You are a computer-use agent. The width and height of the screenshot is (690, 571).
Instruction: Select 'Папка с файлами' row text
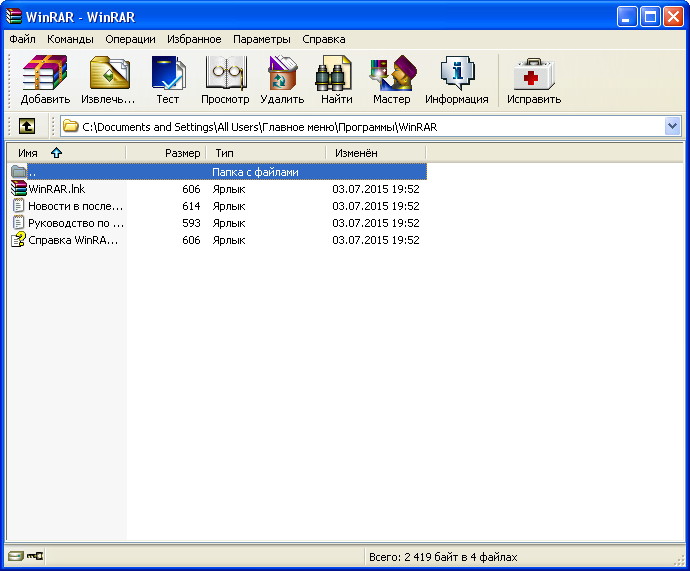255,172
